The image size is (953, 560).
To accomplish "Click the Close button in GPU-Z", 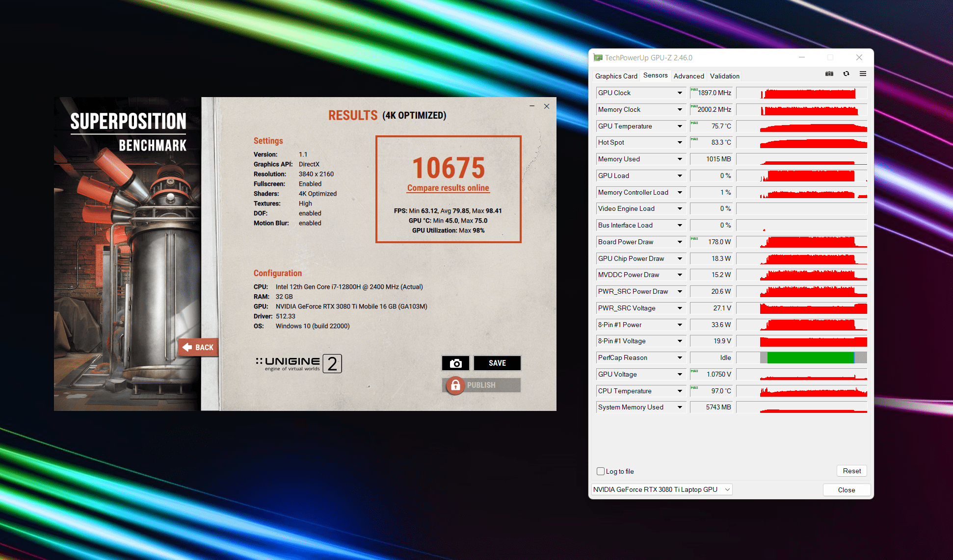I will pos(847,490).
